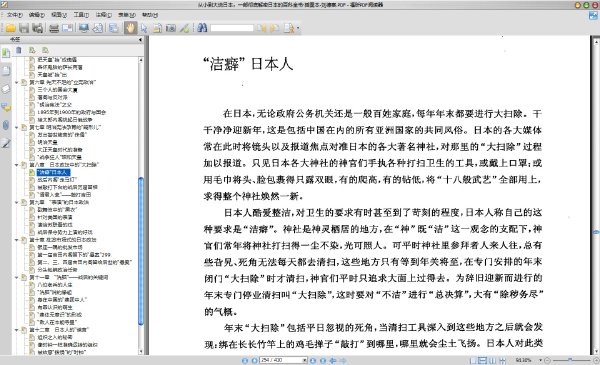Screen dimensions: 600x365
Task: Toggle facing pages layout in status bar
Action: 492,360
